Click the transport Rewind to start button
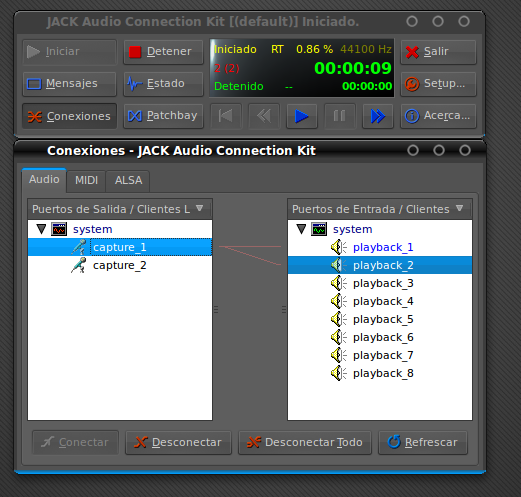 coord(226,116)
